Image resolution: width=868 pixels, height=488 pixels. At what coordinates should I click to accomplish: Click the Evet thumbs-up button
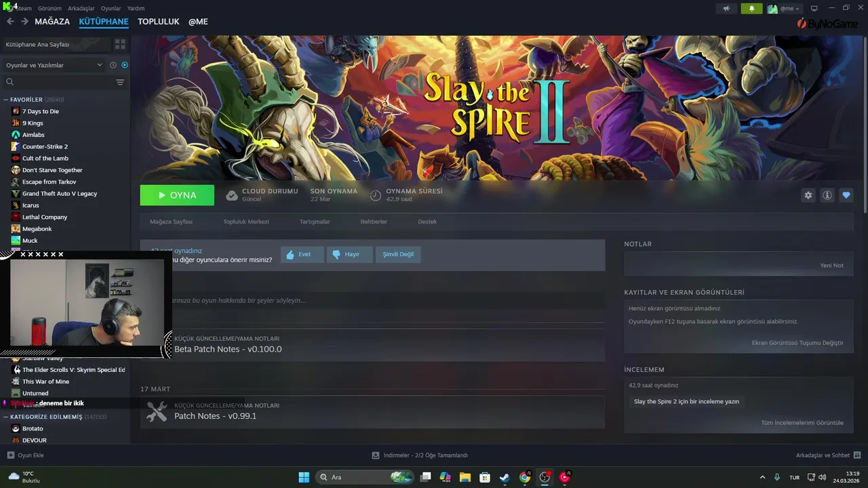click(302, 254)
